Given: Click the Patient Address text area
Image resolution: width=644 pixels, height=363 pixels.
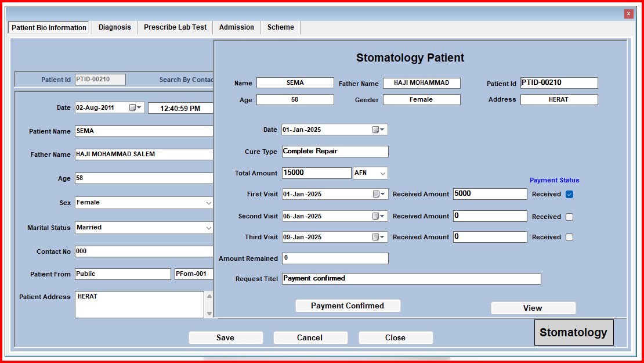Looking at the screenshot, I should tap(139, 304).
